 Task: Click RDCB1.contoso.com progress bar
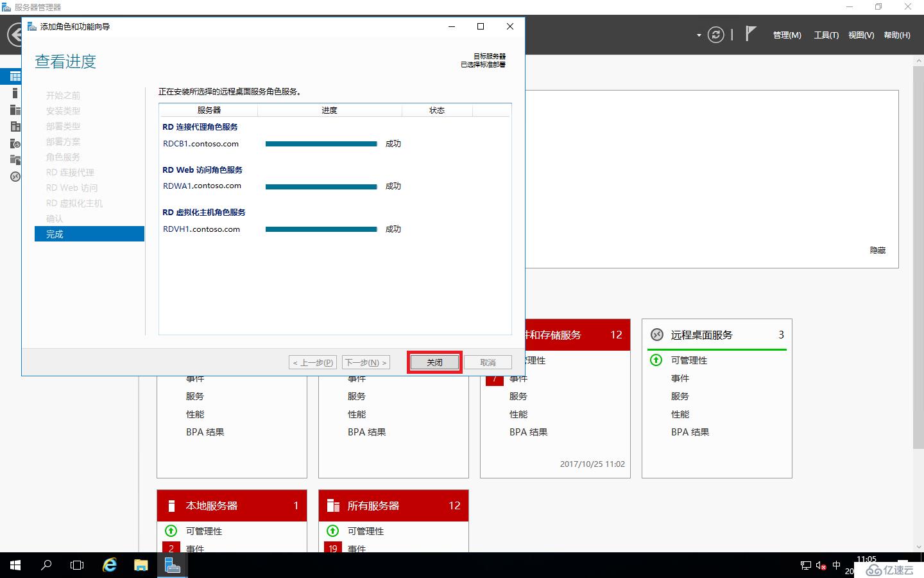[x=321, y=144]
